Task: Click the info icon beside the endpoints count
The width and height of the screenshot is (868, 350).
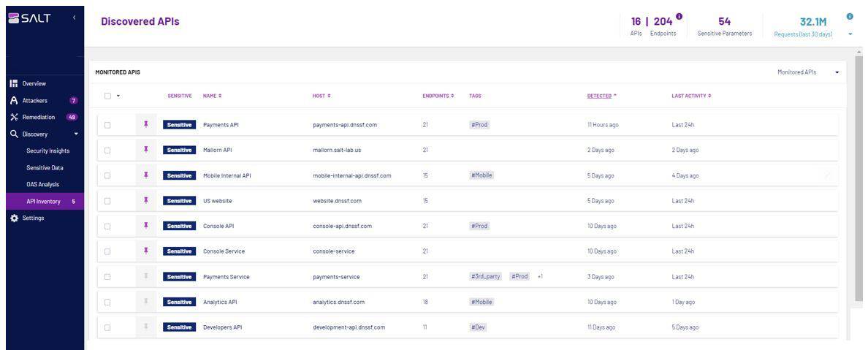Action: point(679,16)
